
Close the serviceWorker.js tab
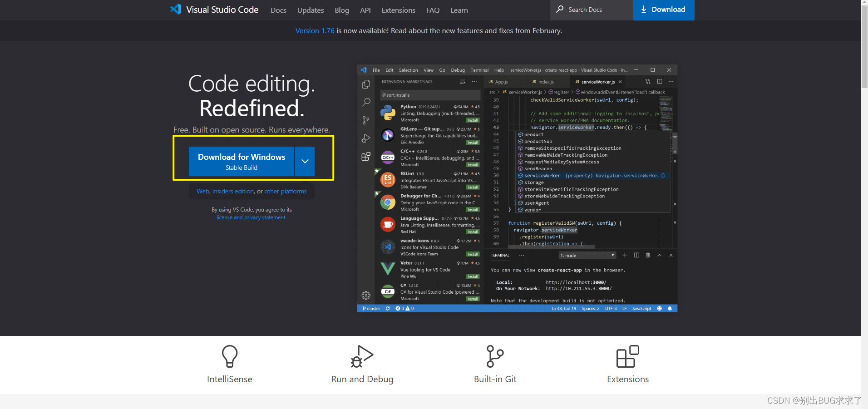[620, 82]
